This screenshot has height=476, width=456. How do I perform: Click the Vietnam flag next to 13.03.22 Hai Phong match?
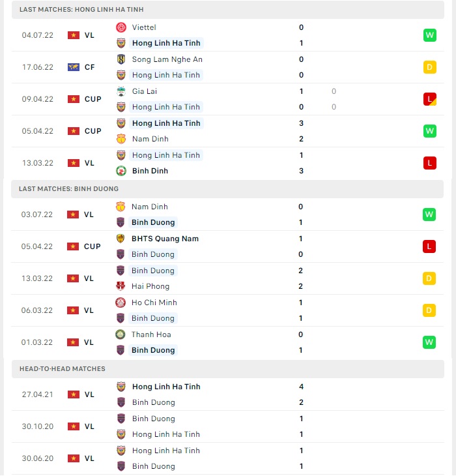tap(73, 278)
